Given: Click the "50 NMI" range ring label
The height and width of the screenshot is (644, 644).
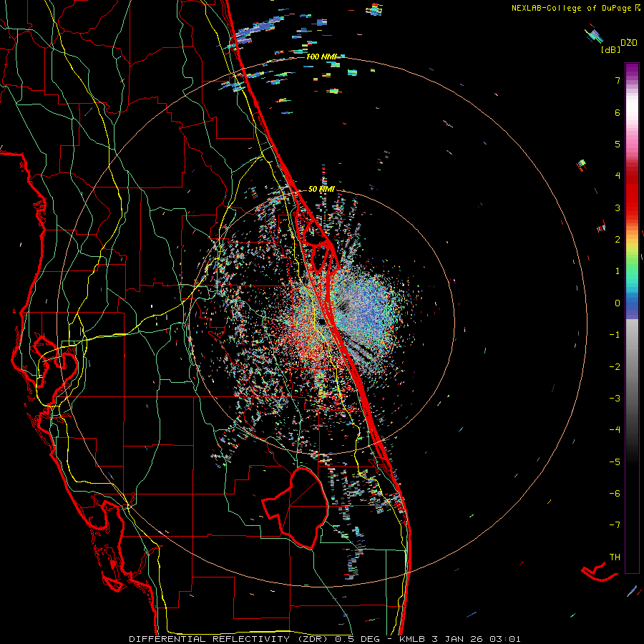Looking at the screenshot, I should pos(321,189).
